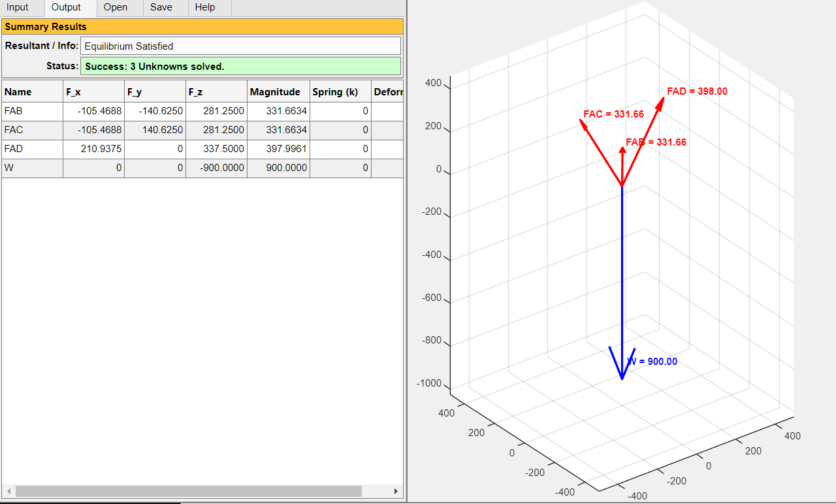Click FAD magnitude value 397.9961
836x504 pixels.
coord(278,149)
